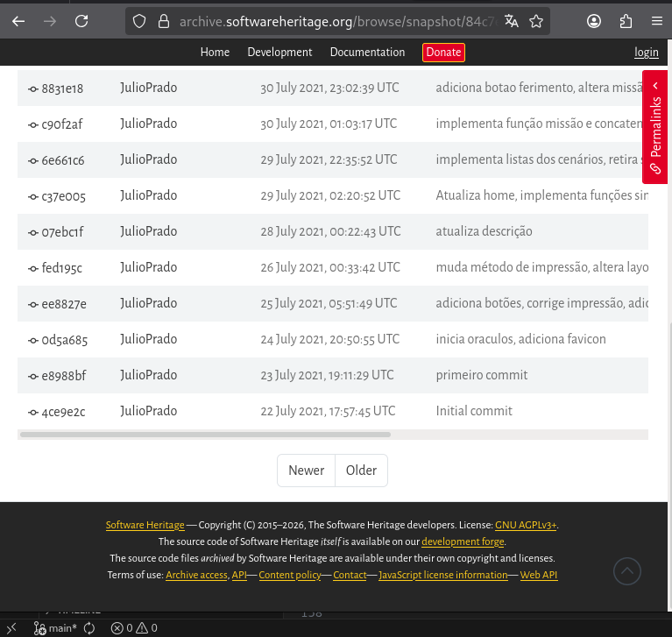Image resolution: width=672 pixels, height=637 pixels.
Task: Click the red Donate button
Action: (x=443, y=53)
